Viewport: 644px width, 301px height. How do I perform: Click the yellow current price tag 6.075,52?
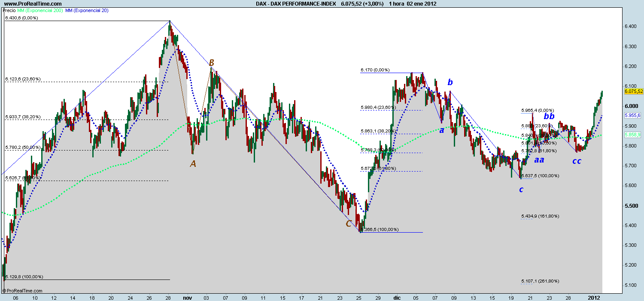pos(633,91)
